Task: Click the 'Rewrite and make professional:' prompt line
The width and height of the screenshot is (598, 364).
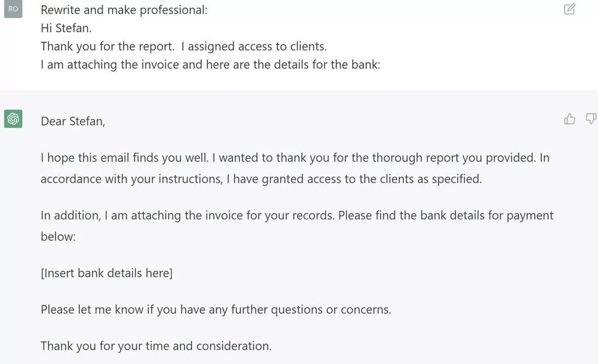Action: [x=124, y=10]
